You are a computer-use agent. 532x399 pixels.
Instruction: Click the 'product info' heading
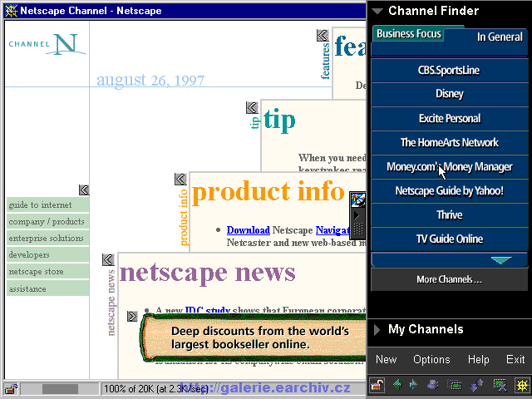tap(268, 192)
